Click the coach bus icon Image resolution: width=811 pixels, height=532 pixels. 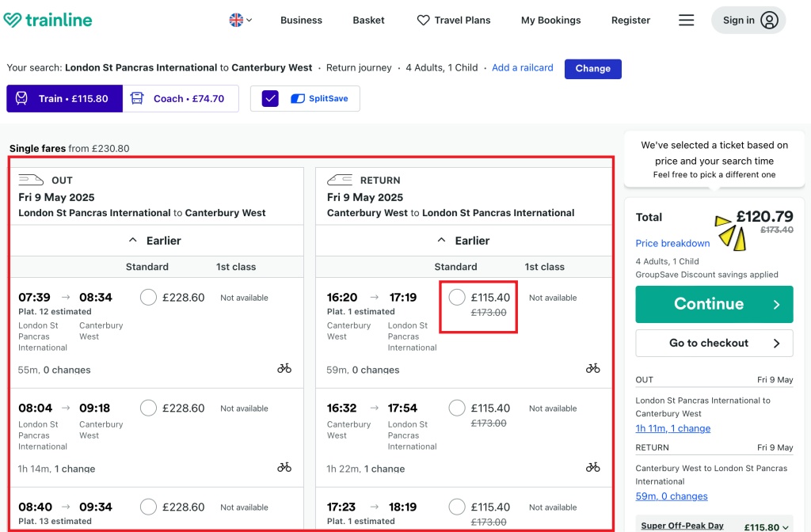(136, 98)
